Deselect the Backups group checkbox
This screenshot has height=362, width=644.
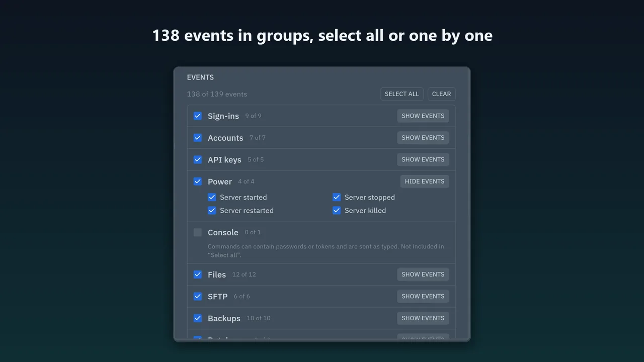pyautogui.click(x=198, y=318)
